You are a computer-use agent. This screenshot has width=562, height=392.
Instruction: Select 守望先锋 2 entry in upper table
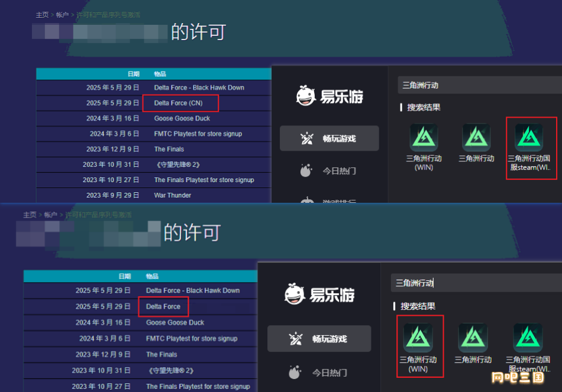point(177,164)
